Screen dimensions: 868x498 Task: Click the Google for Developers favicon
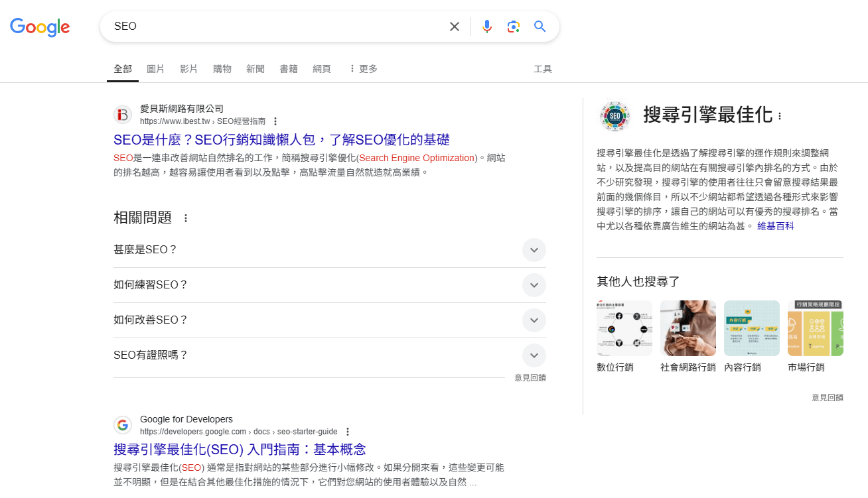click(x=123, y=425)
